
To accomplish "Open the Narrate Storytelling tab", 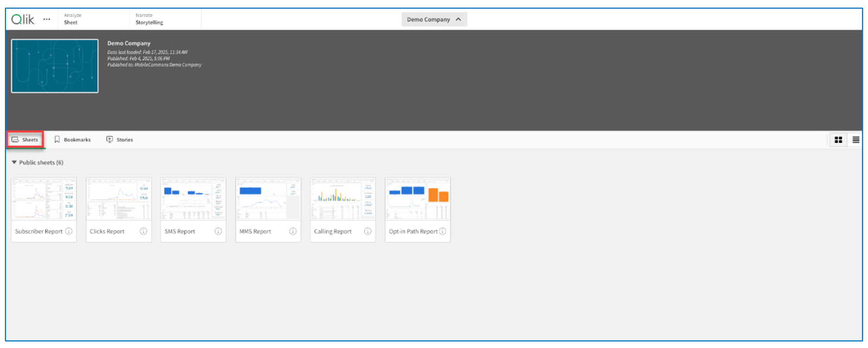I will pos(165,19).
